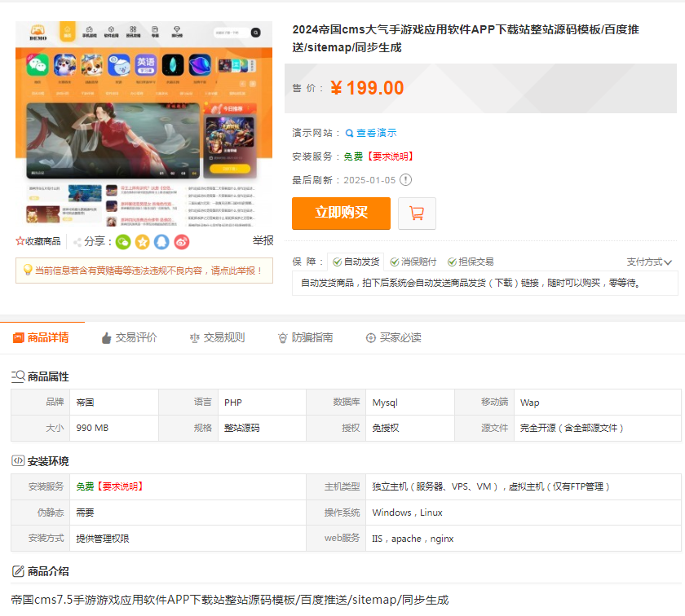Share via QQ penguin icon
This screenshot has width=685, height=616.
click(162, 241)
